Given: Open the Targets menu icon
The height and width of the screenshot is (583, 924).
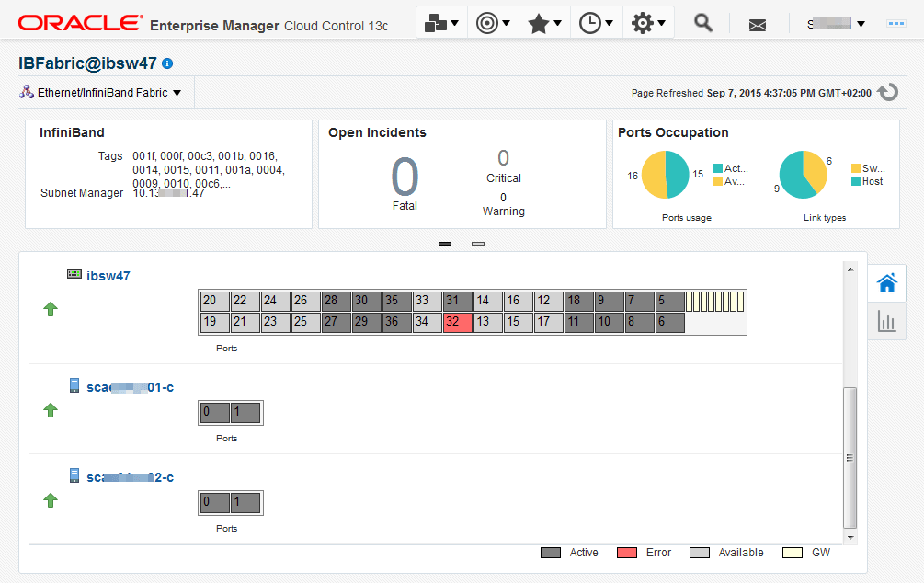Looking at the screenshot, I should 493,24.
